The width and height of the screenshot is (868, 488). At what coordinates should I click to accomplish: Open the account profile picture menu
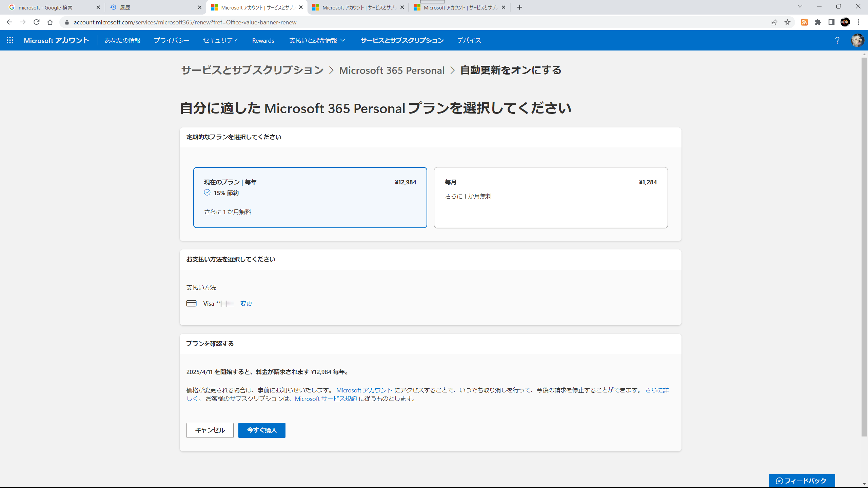tap(857, 40)
